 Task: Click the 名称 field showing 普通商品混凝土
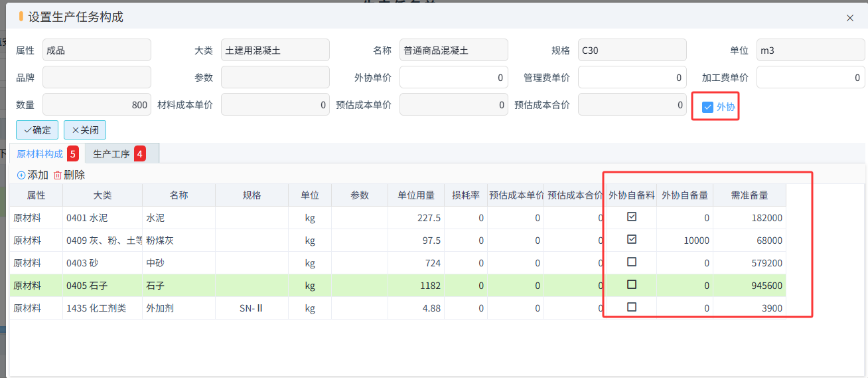coord(454,50)
